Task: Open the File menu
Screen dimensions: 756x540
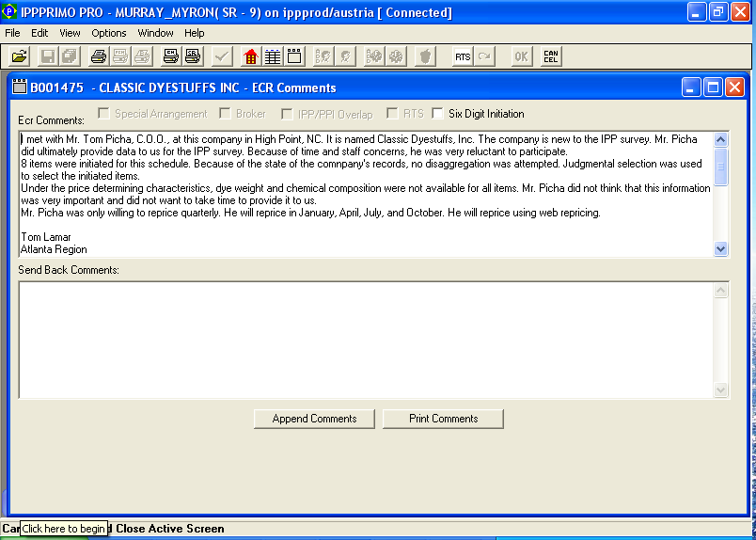Action: click(12, 33)
